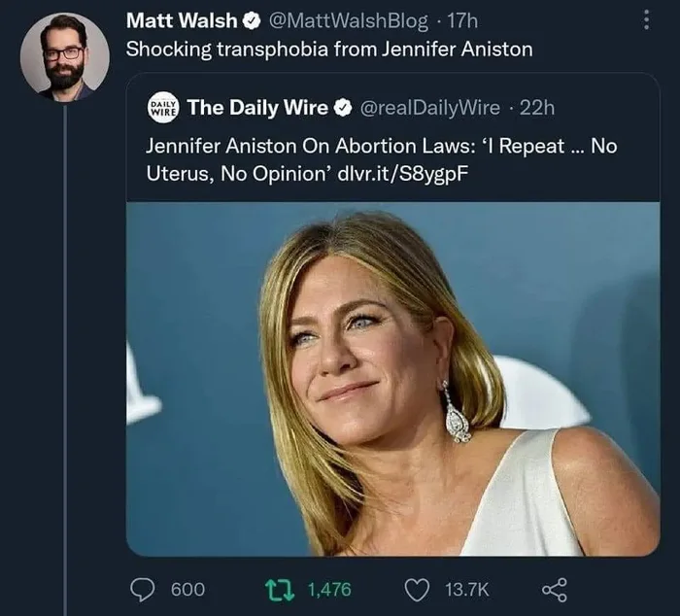The image size is (680, 616).
Task: Open the quoted tweet's photo
Action: [x=392, y=379]
